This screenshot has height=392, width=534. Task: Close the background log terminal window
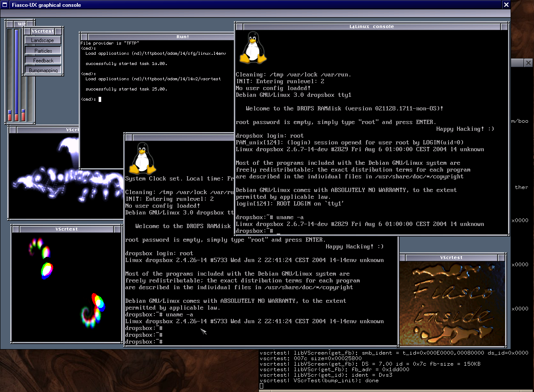(x=528, y=63)
